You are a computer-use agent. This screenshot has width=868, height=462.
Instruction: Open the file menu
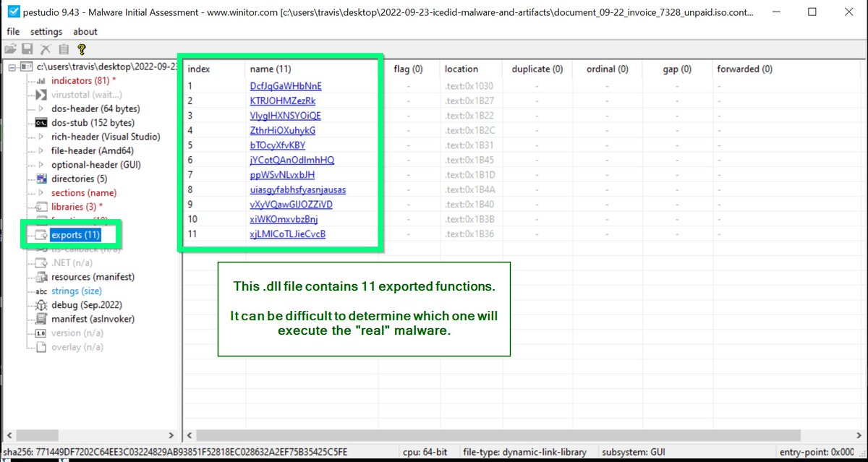[x=13, y=31]
